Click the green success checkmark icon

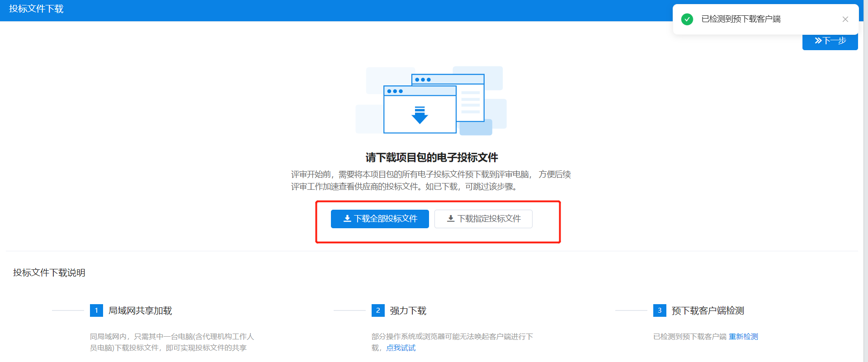[687, 19]
